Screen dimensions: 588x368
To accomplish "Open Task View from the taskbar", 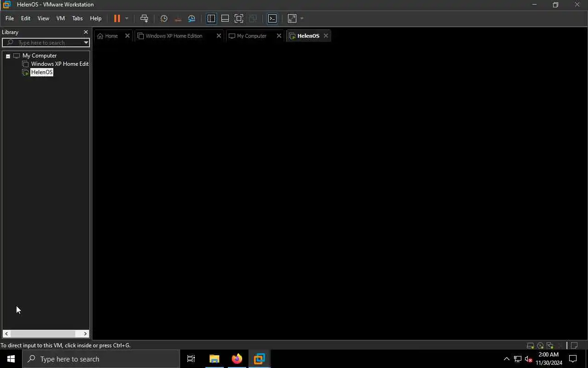I will pos(191,359).
